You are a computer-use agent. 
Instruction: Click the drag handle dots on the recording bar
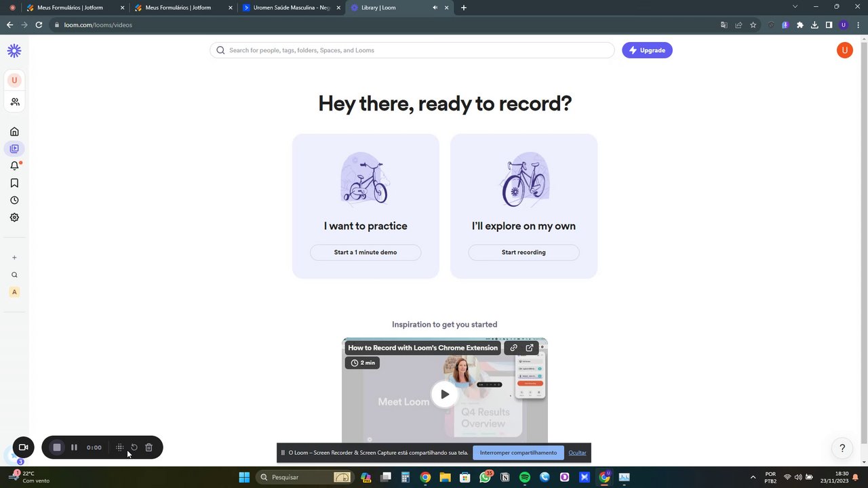point(119,447)
